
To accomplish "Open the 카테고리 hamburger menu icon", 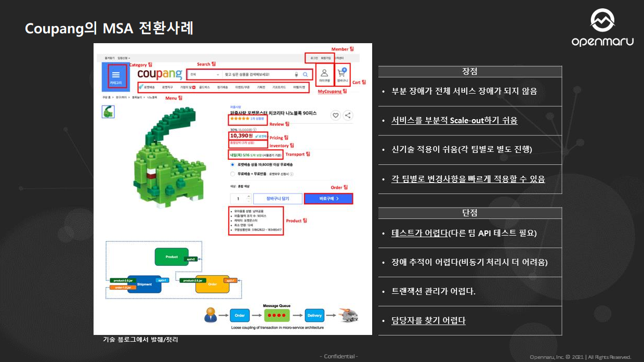I will click(115, 74).
